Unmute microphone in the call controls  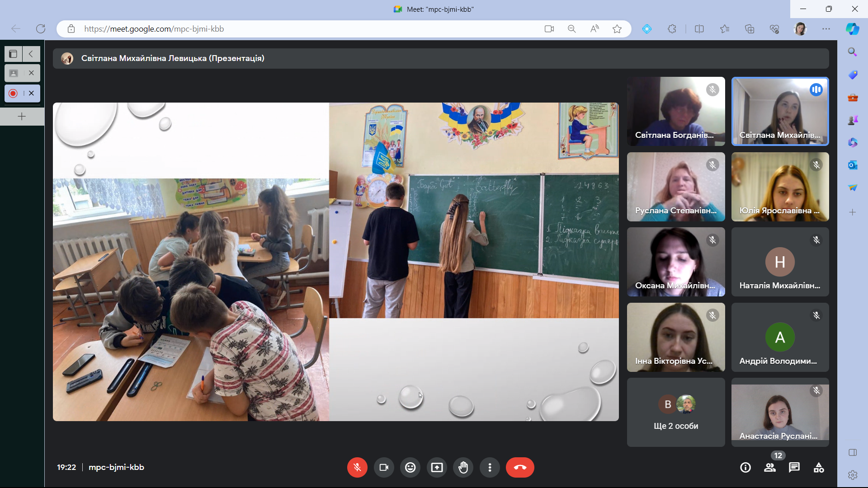click(357, 467)
